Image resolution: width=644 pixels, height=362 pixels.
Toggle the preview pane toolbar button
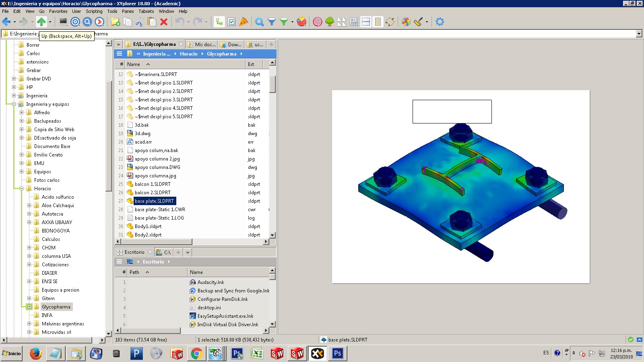tap(378, 22)
